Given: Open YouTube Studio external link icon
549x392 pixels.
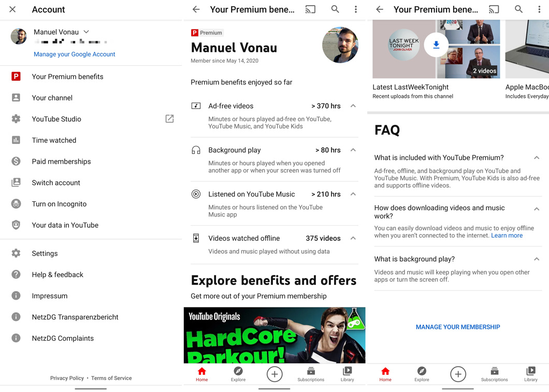Looking at the screenshot, I should (x=169, y=119).
